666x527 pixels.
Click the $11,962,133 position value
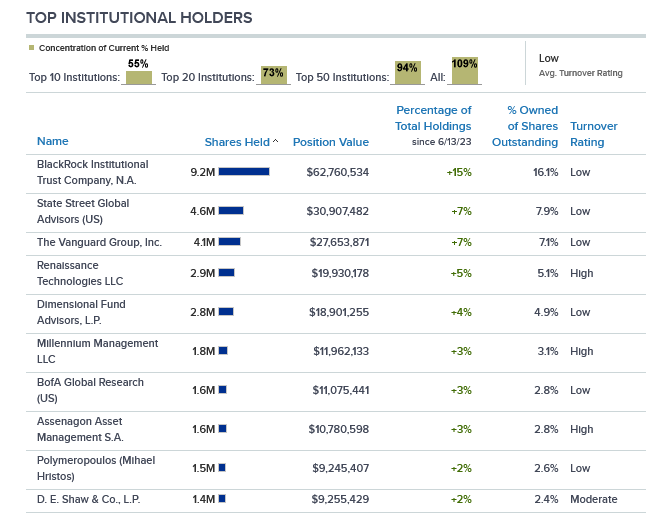pyautogui.click(x=341, y=351)
